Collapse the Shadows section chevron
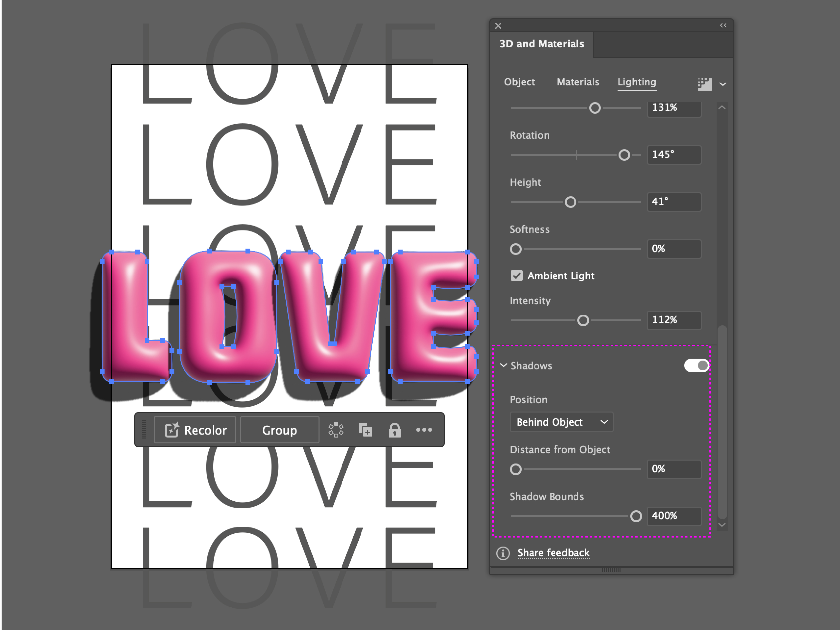 point(503,365)
